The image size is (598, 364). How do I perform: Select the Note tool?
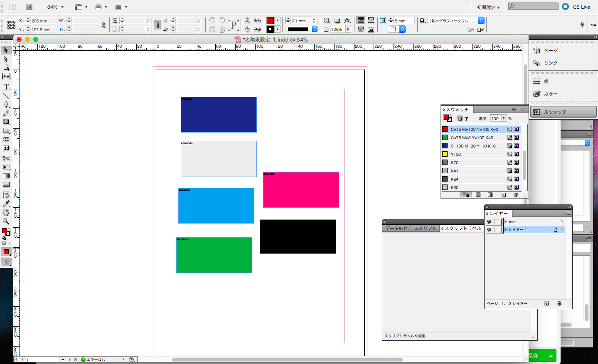[6, 195]
